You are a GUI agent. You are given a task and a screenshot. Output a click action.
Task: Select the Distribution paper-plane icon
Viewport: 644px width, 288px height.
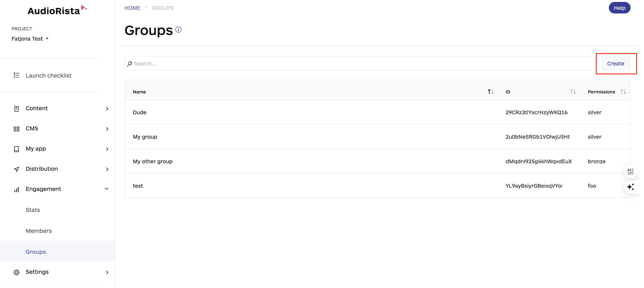(x=16, y=169)
